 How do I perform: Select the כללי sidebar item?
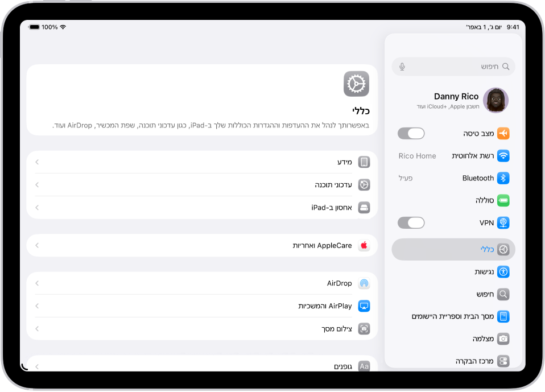point(453,250)
